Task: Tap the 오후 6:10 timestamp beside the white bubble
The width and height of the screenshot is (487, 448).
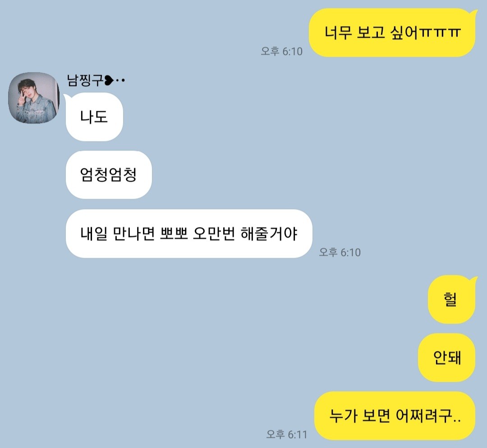Action: click(x=340, y=252)
